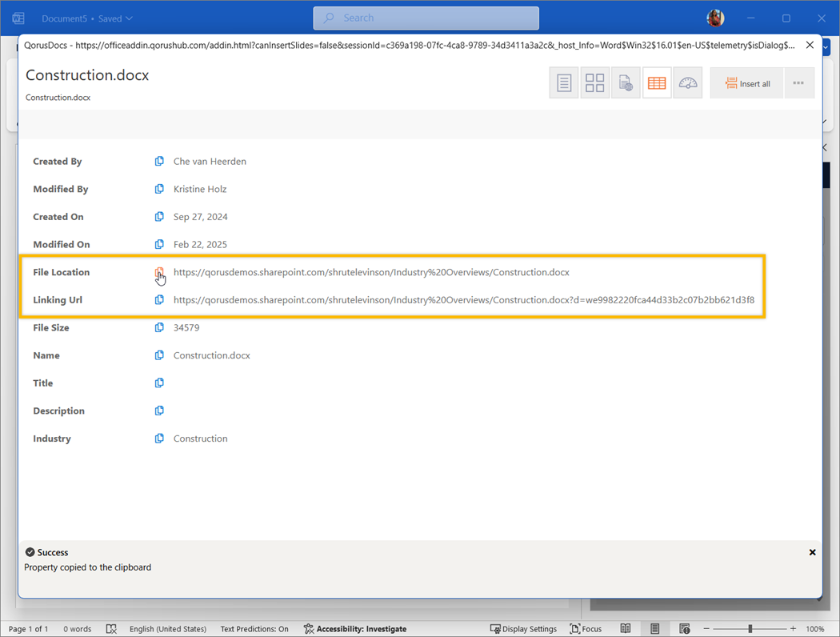The image size is (840, 637).
Task: Open the gauge dashboard view icon
Action: tap(688, 83)
